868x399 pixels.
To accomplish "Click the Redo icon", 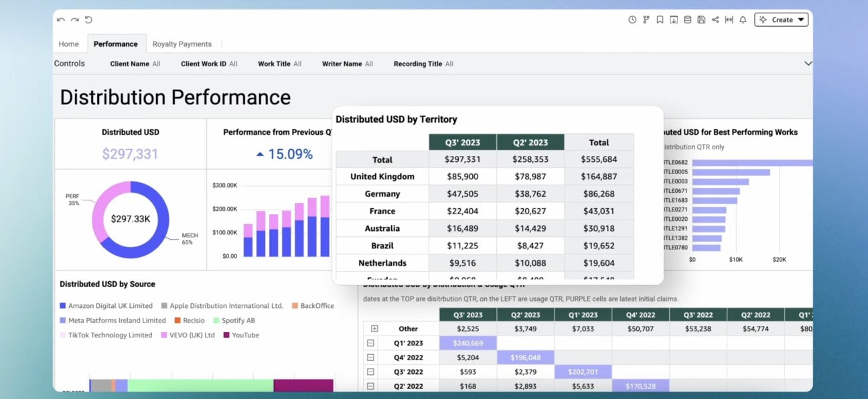I will [74, 19].
